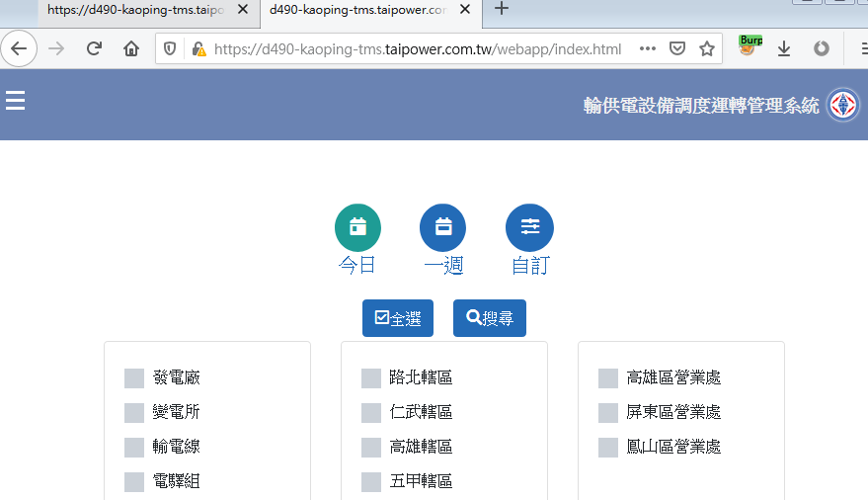Check the 屏東區營業處 checkbox

coord(608,412)
